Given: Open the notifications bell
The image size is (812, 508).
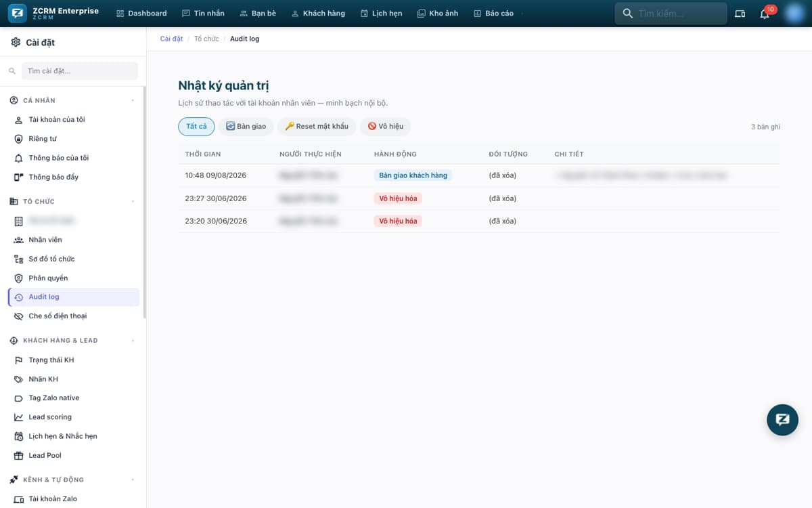Looking at the screenshot, I should tap(765, 14).
